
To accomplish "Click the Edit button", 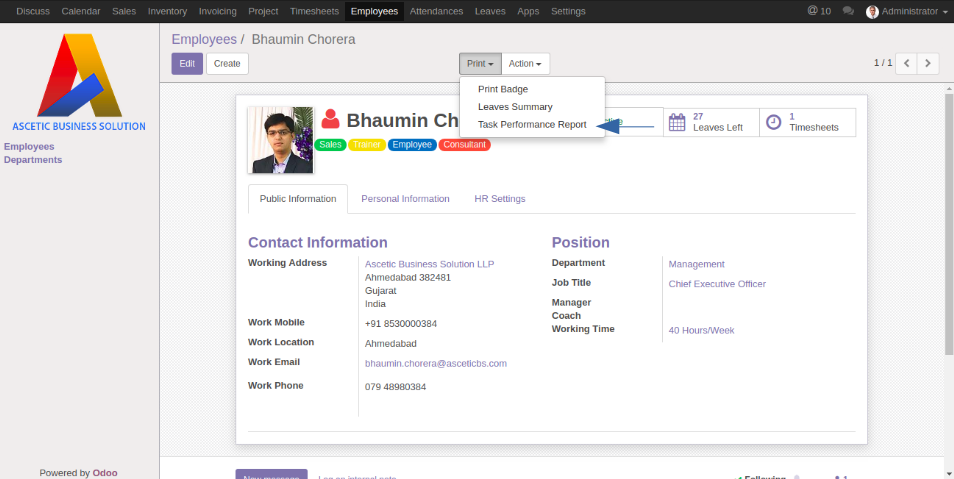I will pyautogui.click(x=187, y=63).
